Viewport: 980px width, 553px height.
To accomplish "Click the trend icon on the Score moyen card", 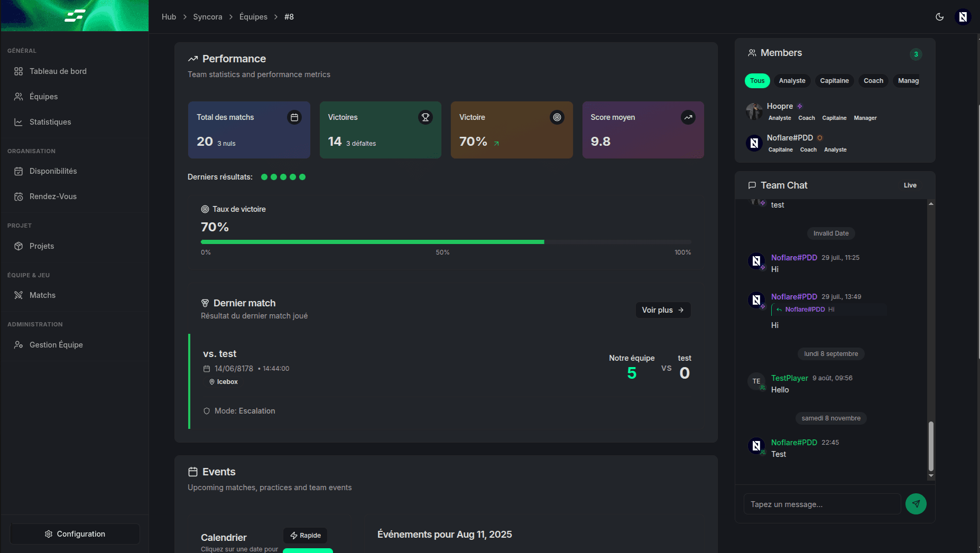I will pyautogui.click(x=688, y=117).
